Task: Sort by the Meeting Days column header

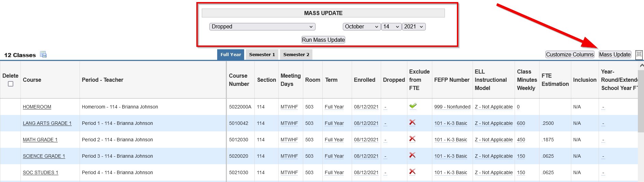Action: [291, 80]
